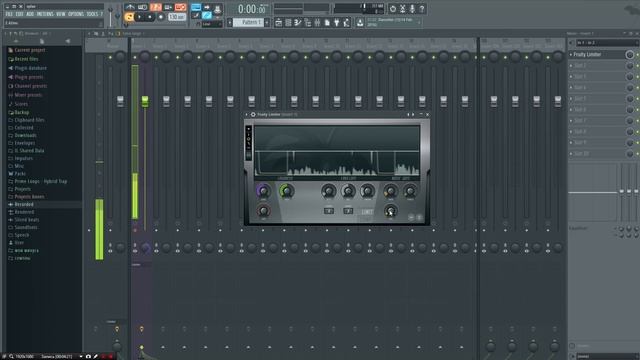Open Recent files in the browser

(x=26, y=59)
